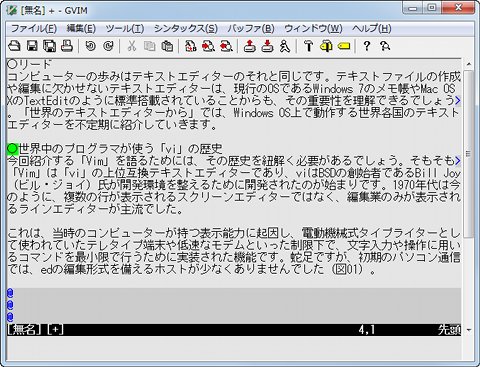Screen dimensions: 480x367
Task: Click the line starting 今回紹介する「Vim」
Action: click(234, 161)
